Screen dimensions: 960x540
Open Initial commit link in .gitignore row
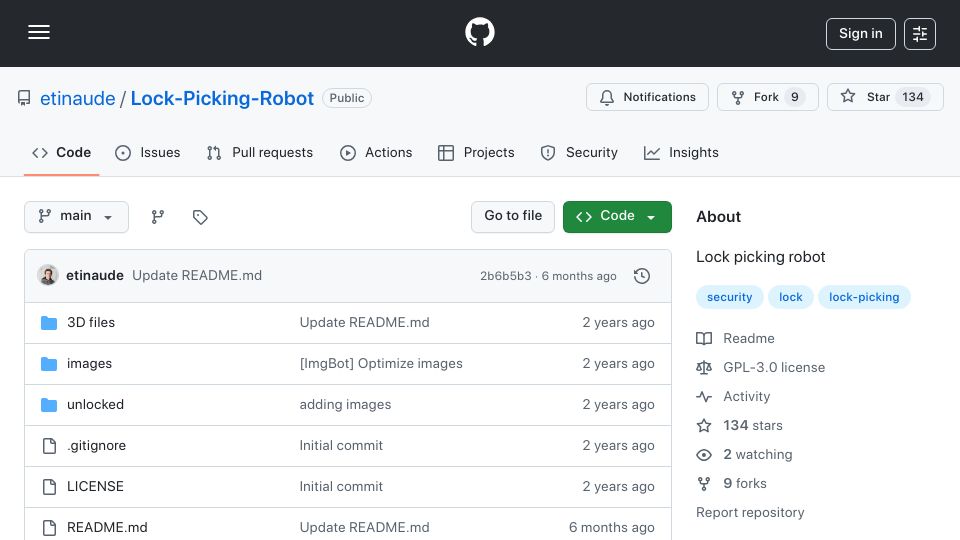341,446
